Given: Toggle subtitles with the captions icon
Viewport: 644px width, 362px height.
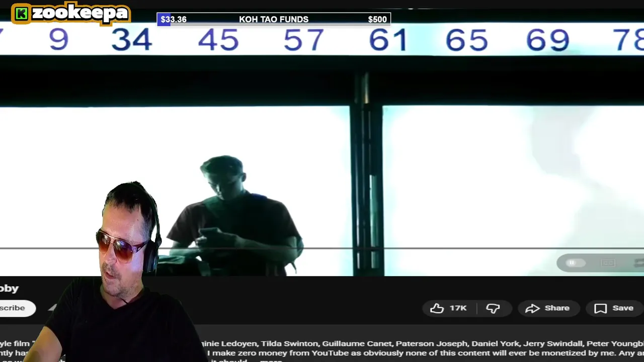Looking at the screenshot, I should [608, 263].
